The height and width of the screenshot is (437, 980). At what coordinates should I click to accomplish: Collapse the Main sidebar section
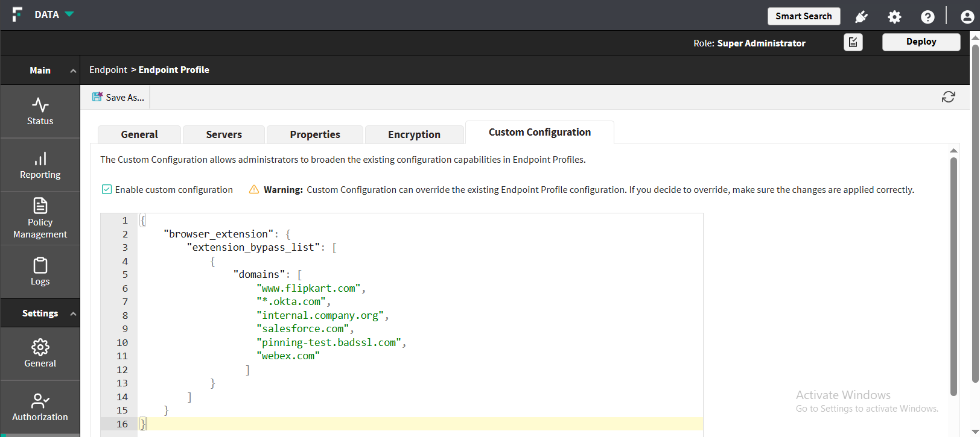tap(73, 71)
